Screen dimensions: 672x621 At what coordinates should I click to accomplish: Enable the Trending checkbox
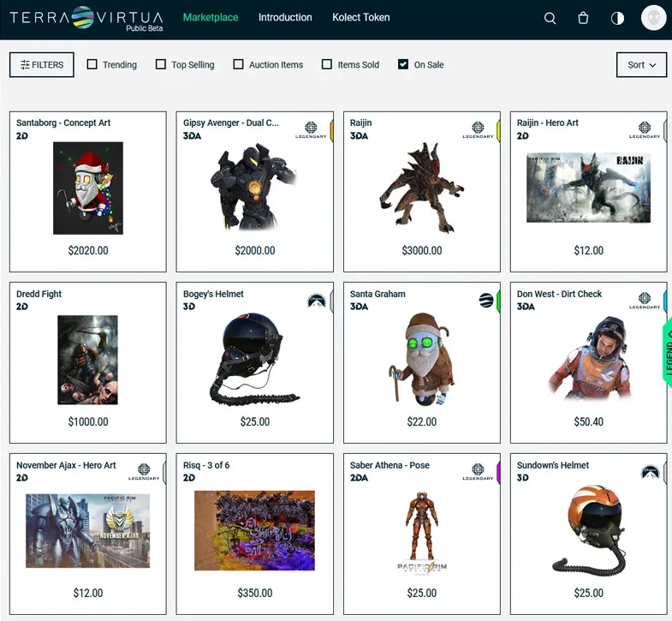coord(92,64)
